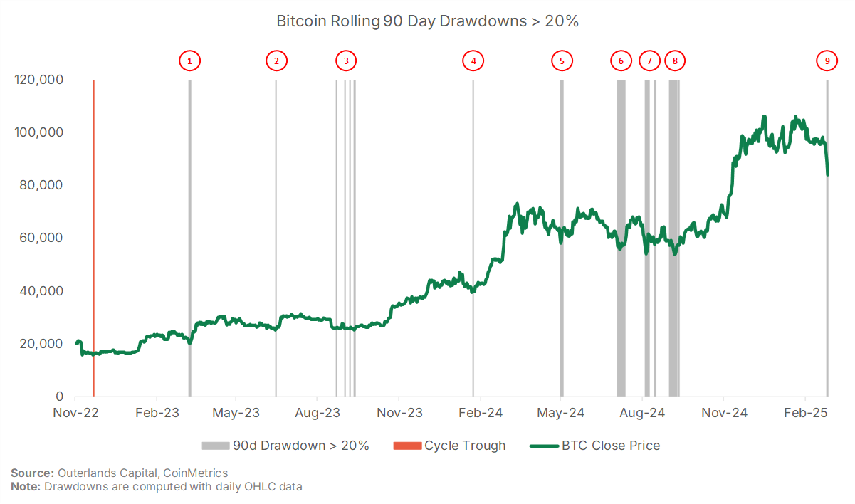Click circled marker number 9
Screen dimensions: 855x504
tap(827, 61)
